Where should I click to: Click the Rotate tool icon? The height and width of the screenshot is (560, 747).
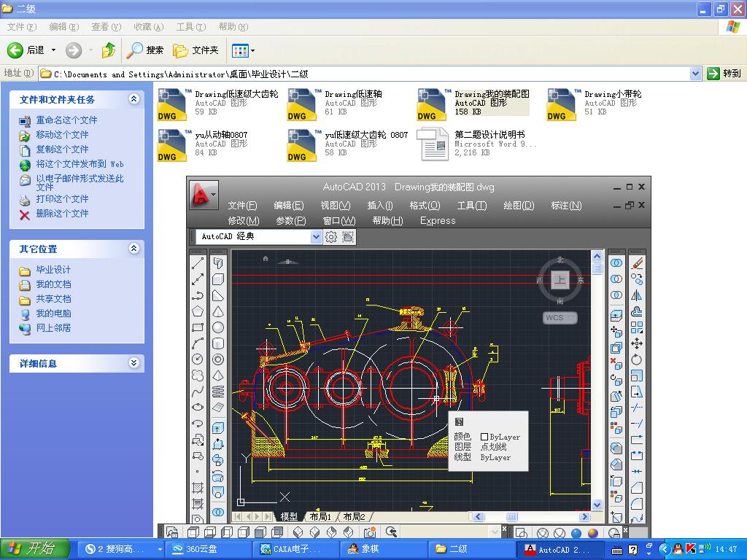pyautogui.click(x=637, y=359)
